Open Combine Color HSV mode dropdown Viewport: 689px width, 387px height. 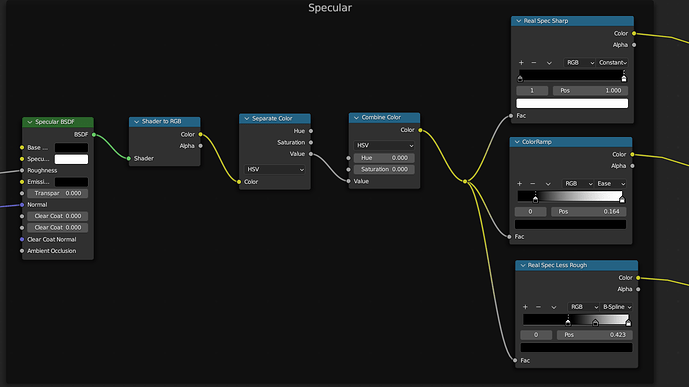[x=384, y=145]
